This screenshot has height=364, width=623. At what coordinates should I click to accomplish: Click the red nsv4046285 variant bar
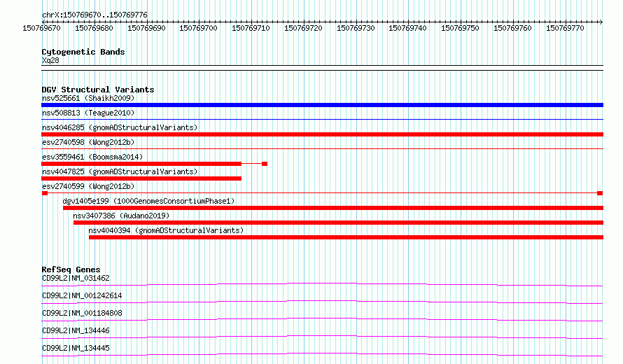coord(322,134)
